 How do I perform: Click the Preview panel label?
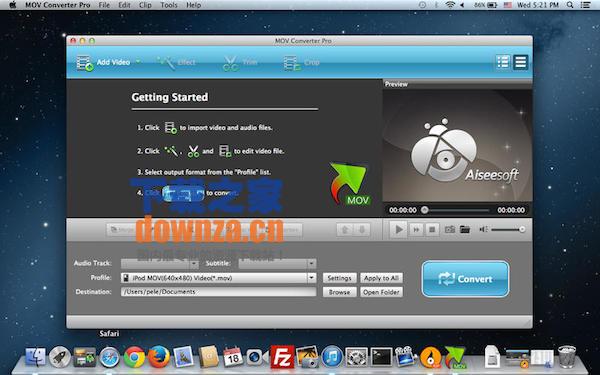click(x=396, y=84)
